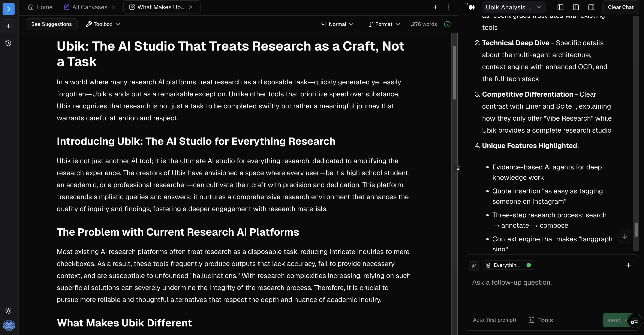The image size is (644, 335).
Task: Click the document editor vertical scrollbar thumb
Action: click(454, 72)
